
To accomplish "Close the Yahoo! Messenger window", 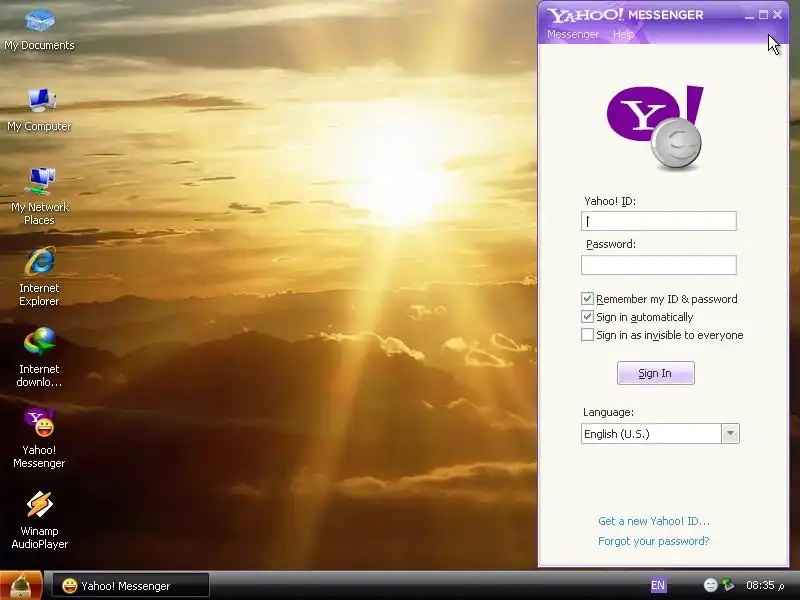I will (778, 15).
